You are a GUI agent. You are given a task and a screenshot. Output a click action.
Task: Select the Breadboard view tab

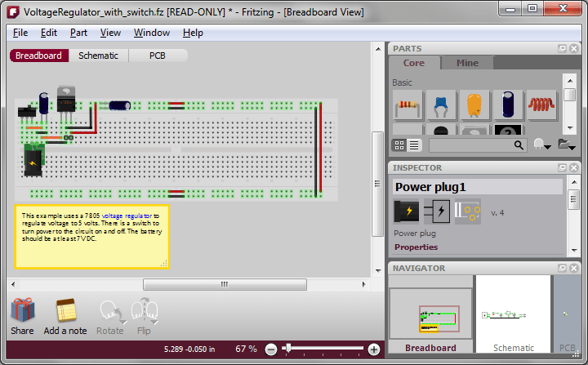coord(38,56)
